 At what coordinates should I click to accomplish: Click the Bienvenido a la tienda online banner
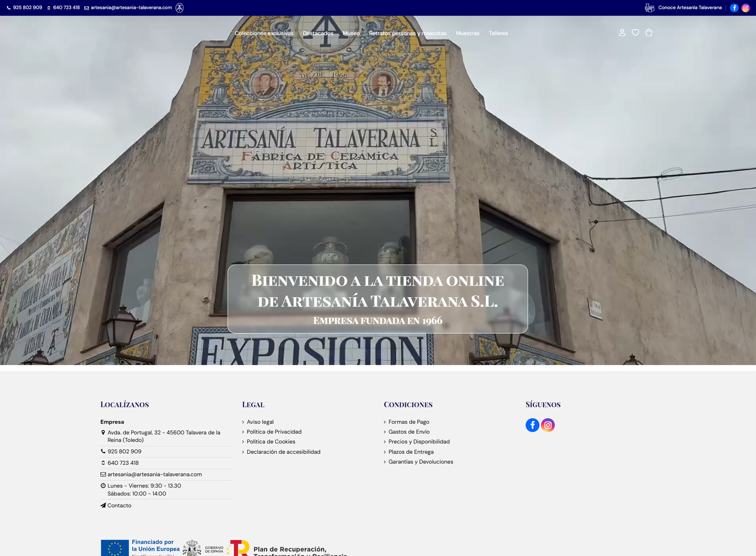[x=378, y=299]
